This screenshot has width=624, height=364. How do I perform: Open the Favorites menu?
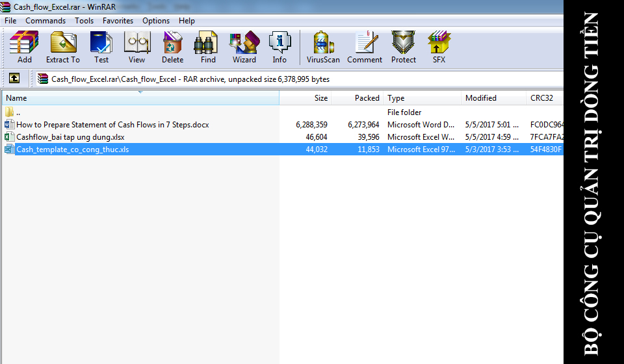pos(118,21)
